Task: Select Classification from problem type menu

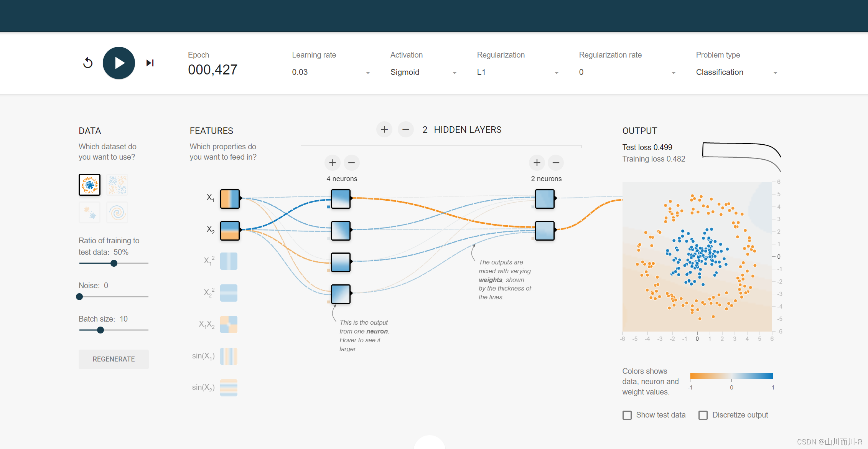Action: 733,72
